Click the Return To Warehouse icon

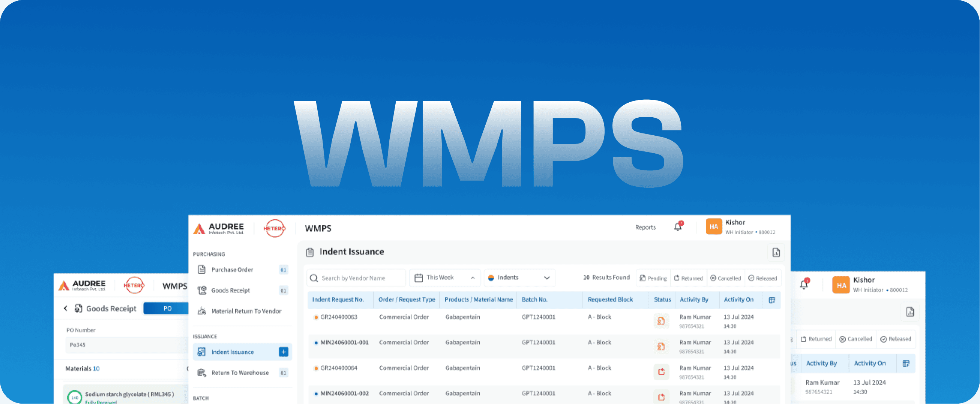coord(202,373)
